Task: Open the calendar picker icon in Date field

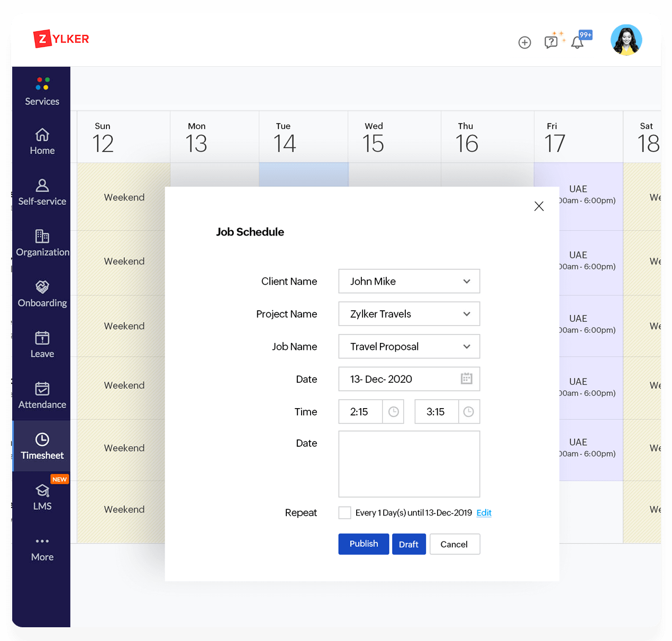Action: click(466, 378)
